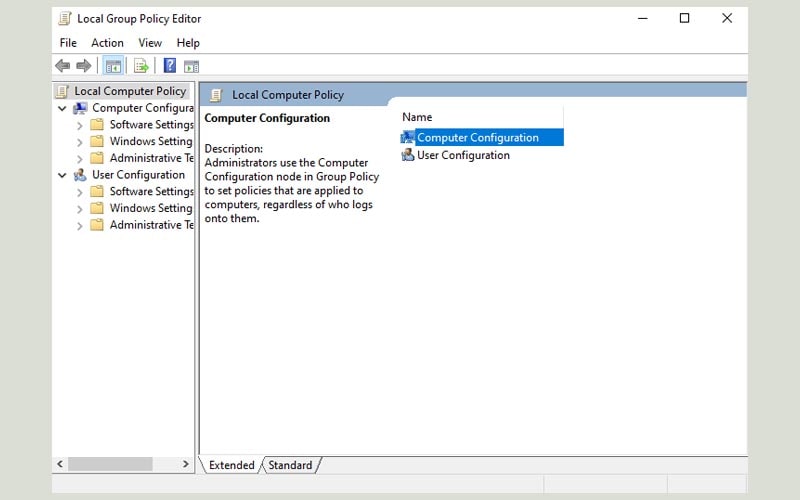Click User Configuration icon in the Name list
Screen dimensions: 800x500
(x=408, y=155)
